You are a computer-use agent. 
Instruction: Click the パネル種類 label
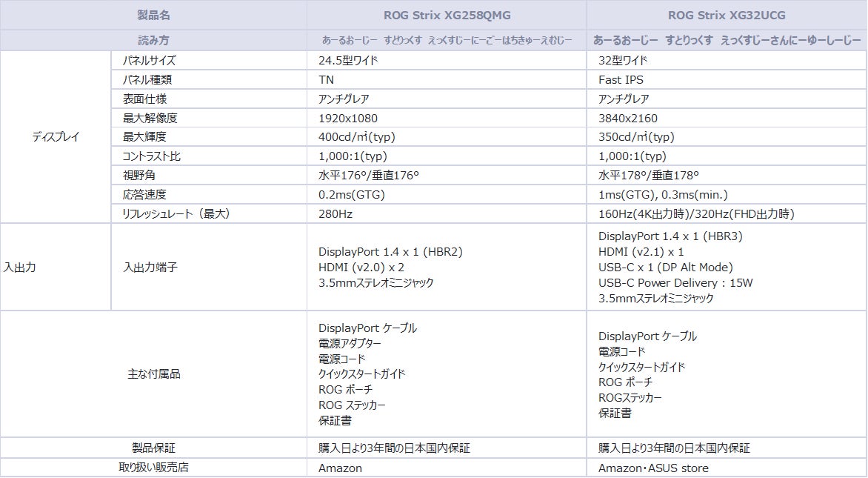(x=147, y=80)
